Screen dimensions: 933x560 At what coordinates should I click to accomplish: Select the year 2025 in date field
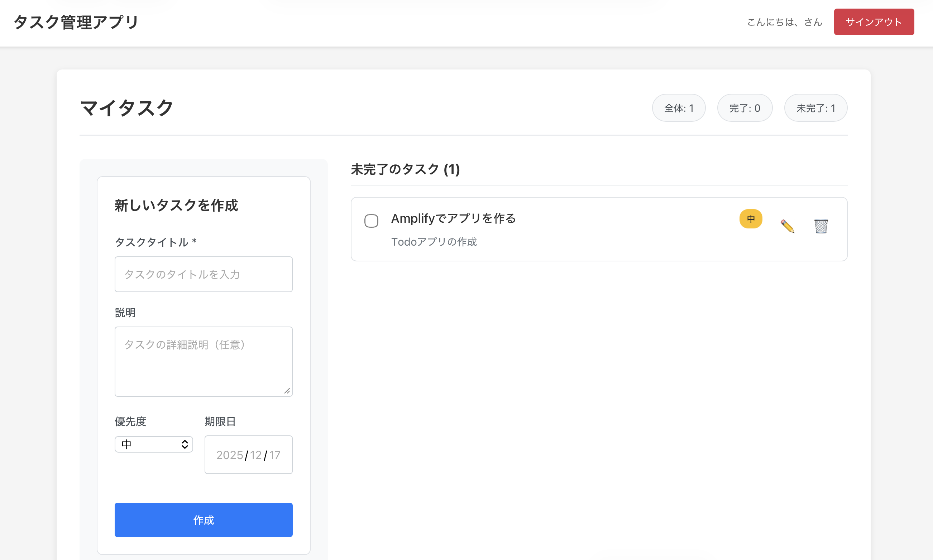tap(230, 455)
